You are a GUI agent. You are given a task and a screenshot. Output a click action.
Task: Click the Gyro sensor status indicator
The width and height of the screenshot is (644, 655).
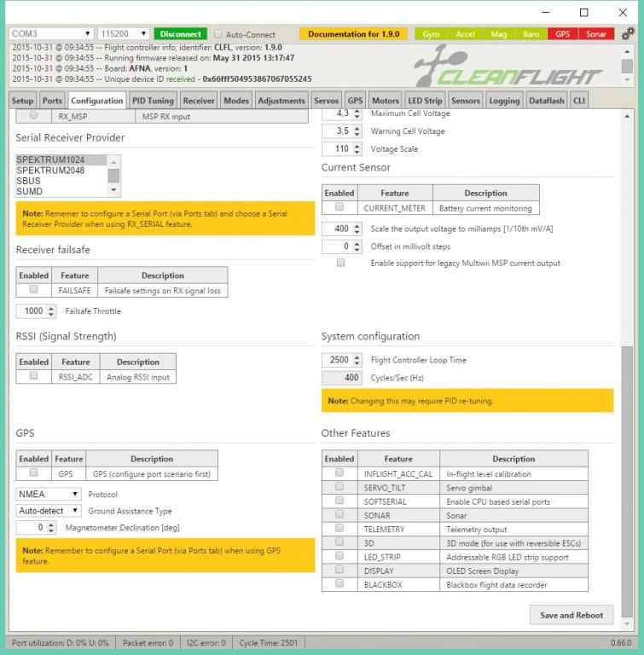point(431,34)
